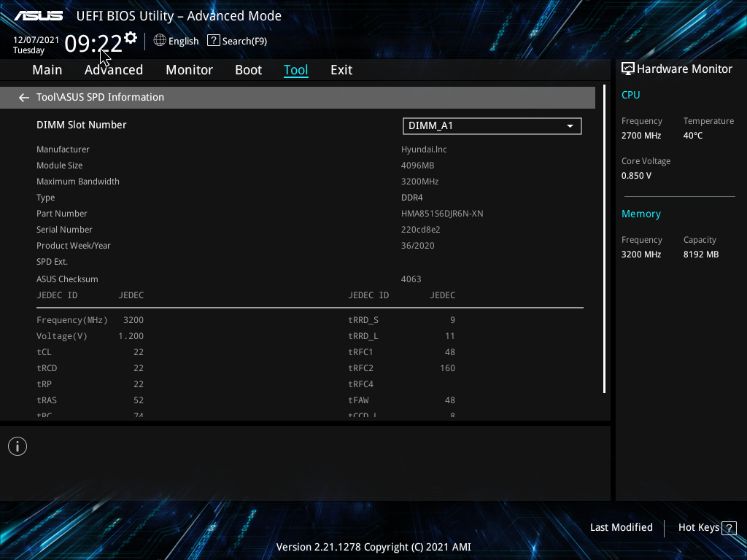Click the DDR4 type value

coord(412,198)
